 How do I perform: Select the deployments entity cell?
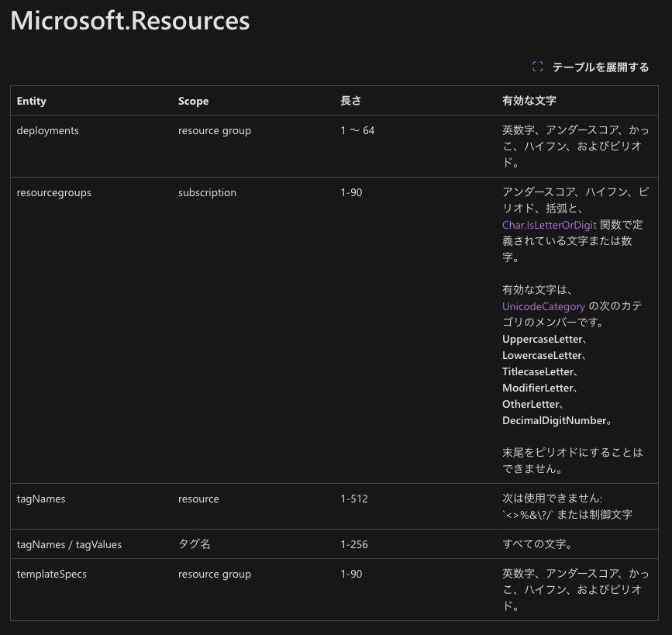(47, 130)
